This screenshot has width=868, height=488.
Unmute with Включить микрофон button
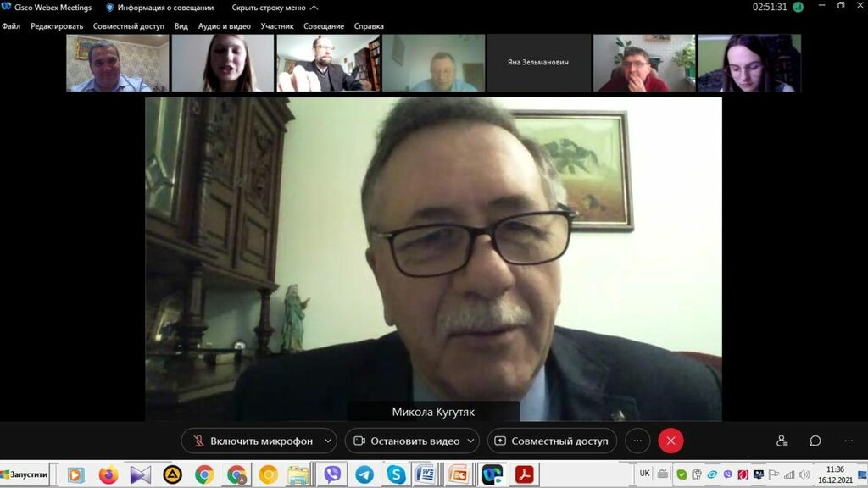[x=253, y=441]
